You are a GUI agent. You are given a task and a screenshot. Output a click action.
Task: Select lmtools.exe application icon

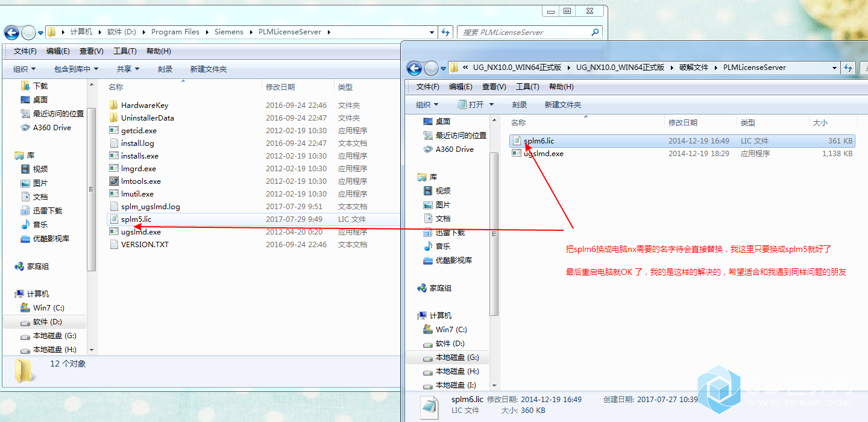pos(114,181)
